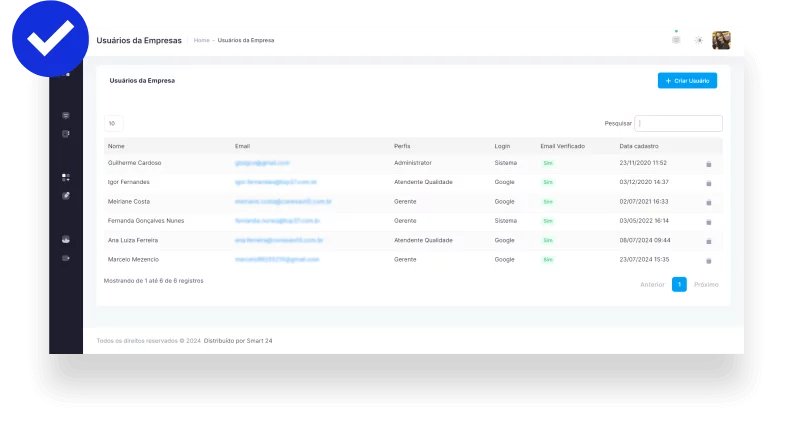Open the page size dropdown showing 10
This screenshot has width=794, height=437.
[113, 123]
